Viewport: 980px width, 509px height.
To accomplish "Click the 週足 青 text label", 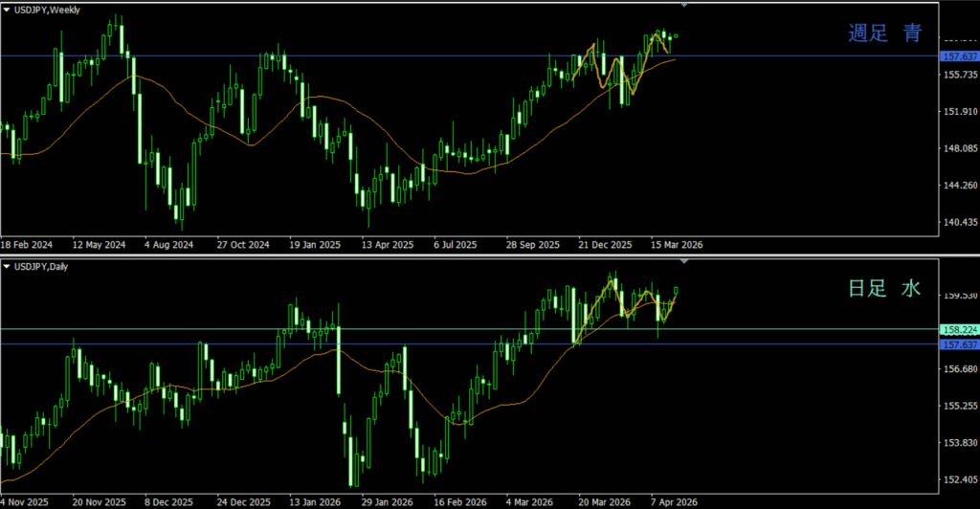I will click(x=885, y=33).
